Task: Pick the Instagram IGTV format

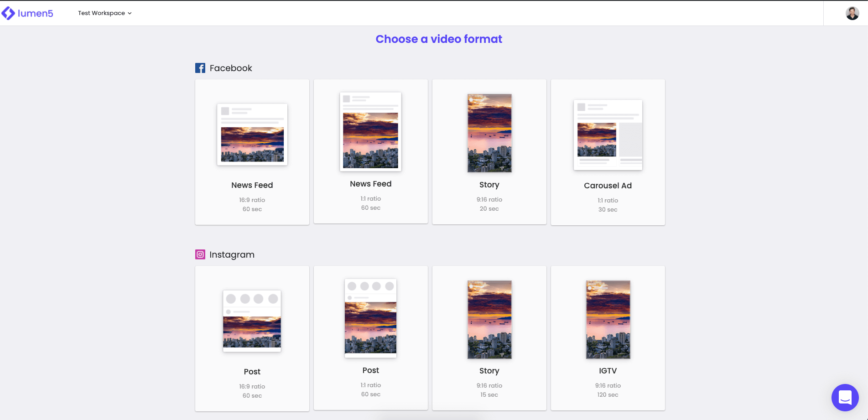Action: 608,338
